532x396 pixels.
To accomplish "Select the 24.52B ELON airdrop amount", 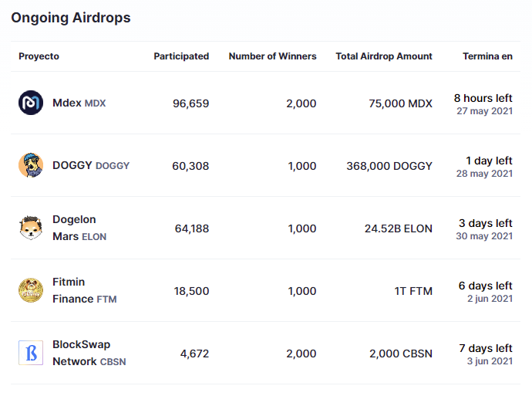I will (x=399, y=228).
